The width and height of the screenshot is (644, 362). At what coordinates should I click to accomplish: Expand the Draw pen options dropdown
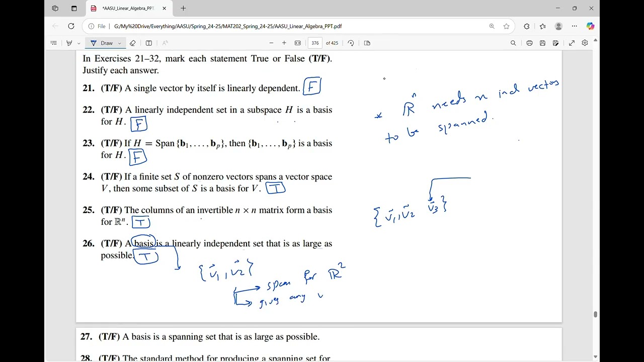(120, 43)
